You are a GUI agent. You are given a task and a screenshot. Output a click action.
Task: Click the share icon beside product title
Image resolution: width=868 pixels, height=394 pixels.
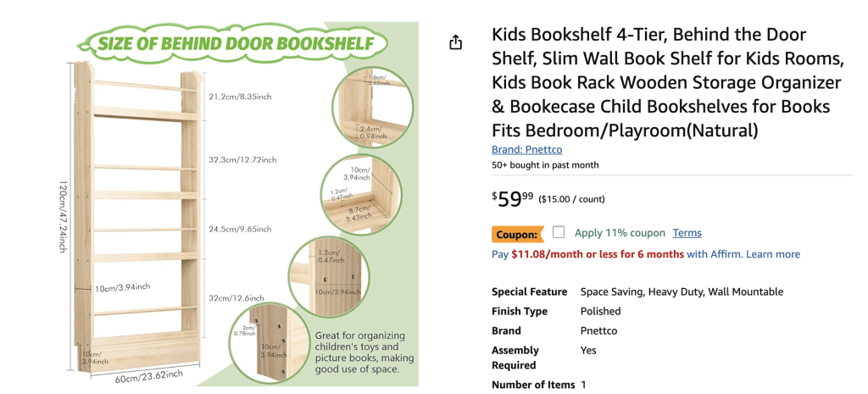[x=455, y=42]
